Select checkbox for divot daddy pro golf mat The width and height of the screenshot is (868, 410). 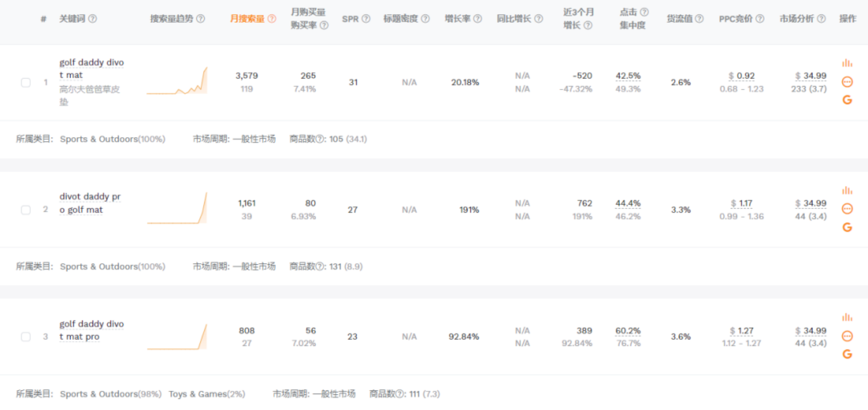pos(26,210)
